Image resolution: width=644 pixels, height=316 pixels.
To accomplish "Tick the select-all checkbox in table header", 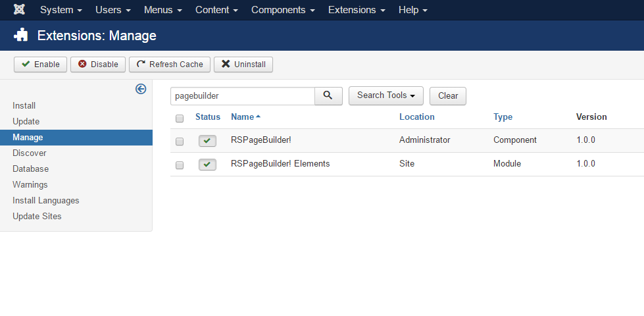I will point(180,118).
